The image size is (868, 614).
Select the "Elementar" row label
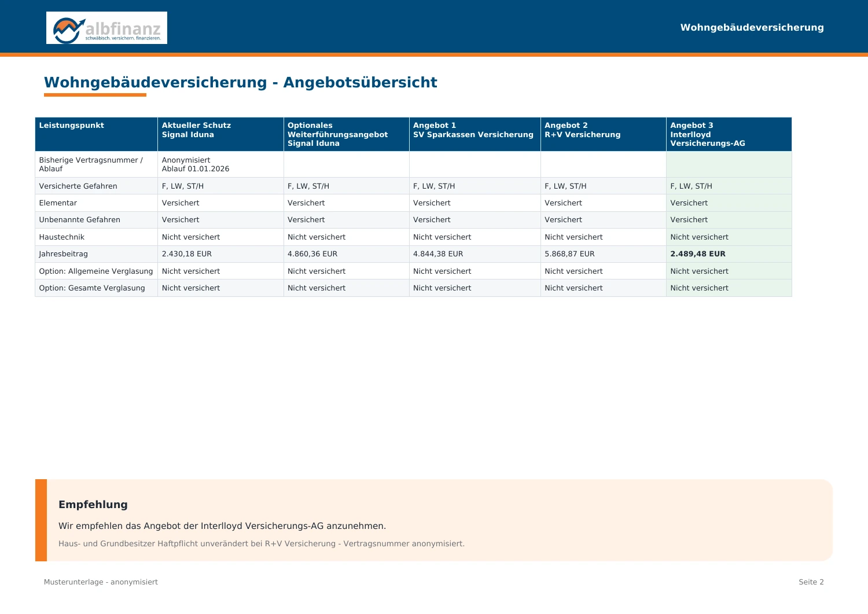click(58, 203)
